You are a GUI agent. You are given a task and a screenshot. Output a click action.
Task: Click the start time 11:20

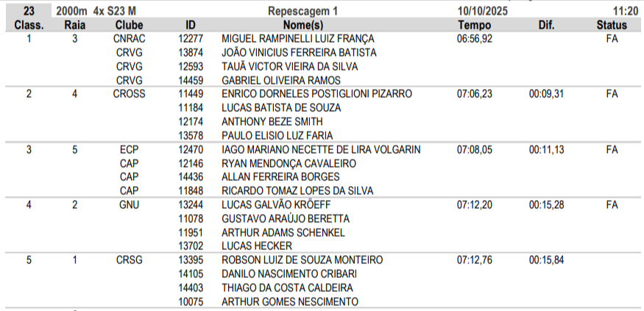(x=624, y=11)
